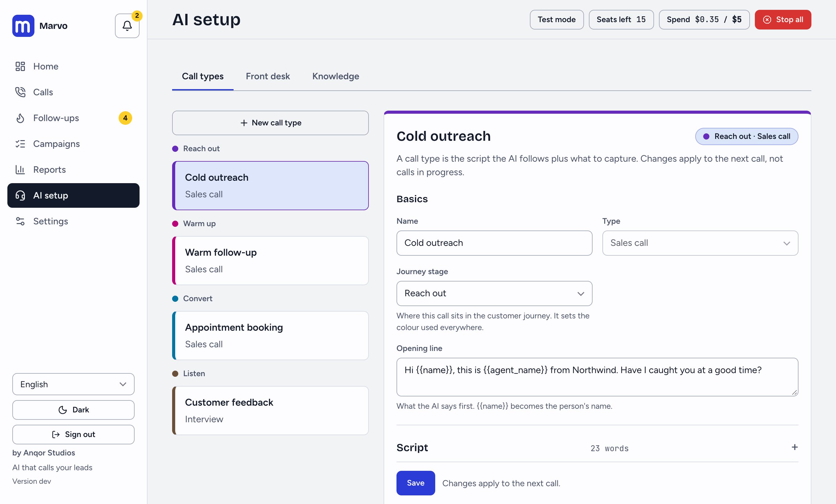Click 'by Anqor Studios' text
This screenshot has height=504, width=836.
44,453
